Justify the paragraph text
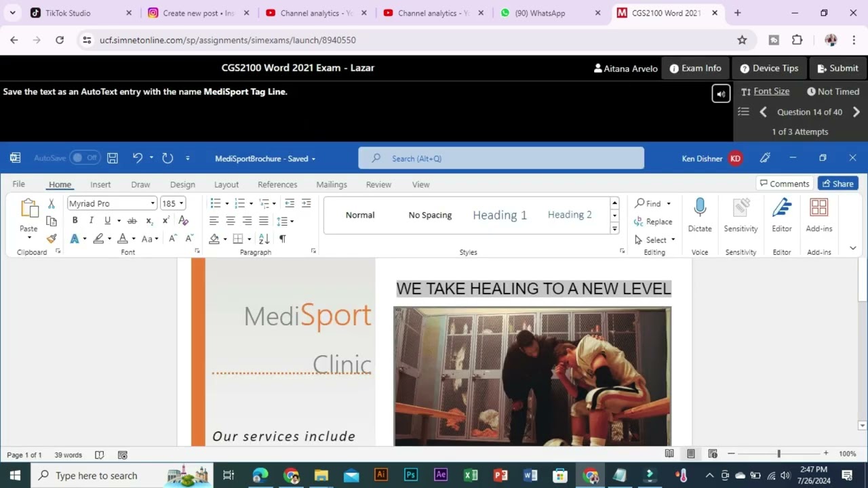The height and width of the screenshot is (488, 868). (x=264, y=221)
